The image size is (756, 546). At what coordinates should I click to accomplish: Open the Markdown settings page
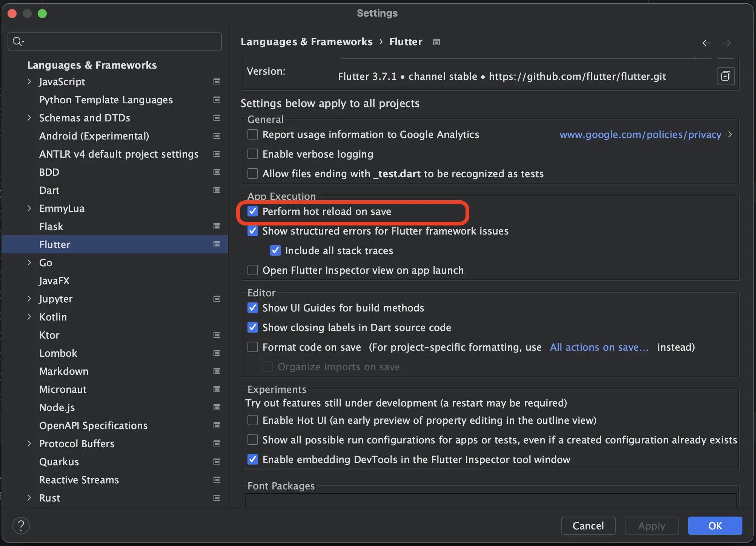pos(64,371)
